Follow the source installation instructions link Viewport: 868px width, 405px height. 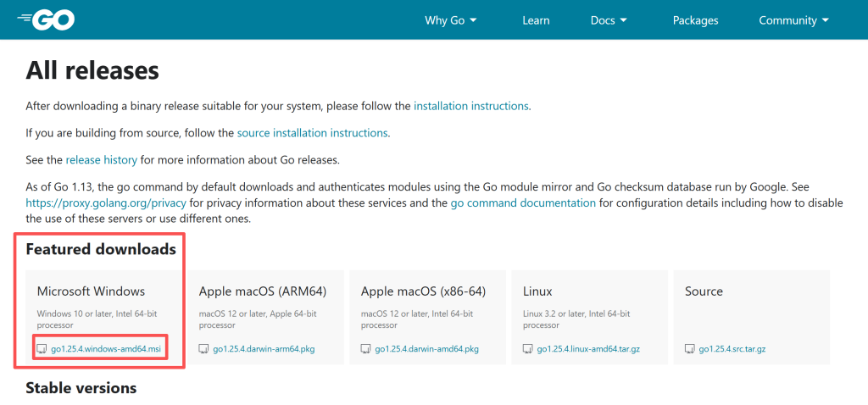[x=312, y=133]
